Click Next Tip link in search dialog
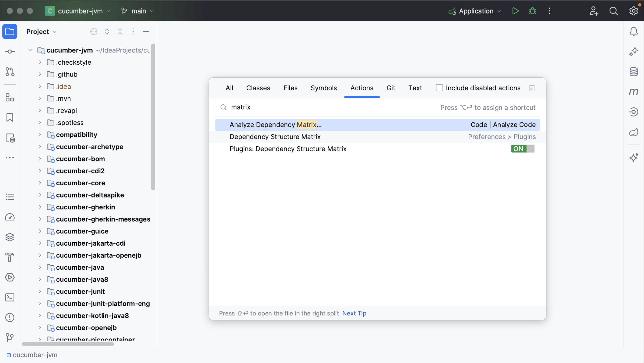 pyautogui.click(x=354, y=313)
